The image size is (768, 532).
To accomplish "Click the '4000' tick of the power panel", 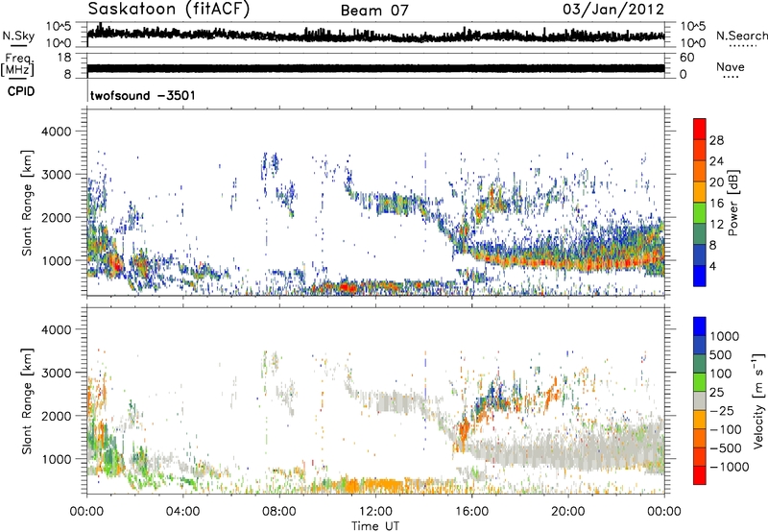I will (57, 132).
